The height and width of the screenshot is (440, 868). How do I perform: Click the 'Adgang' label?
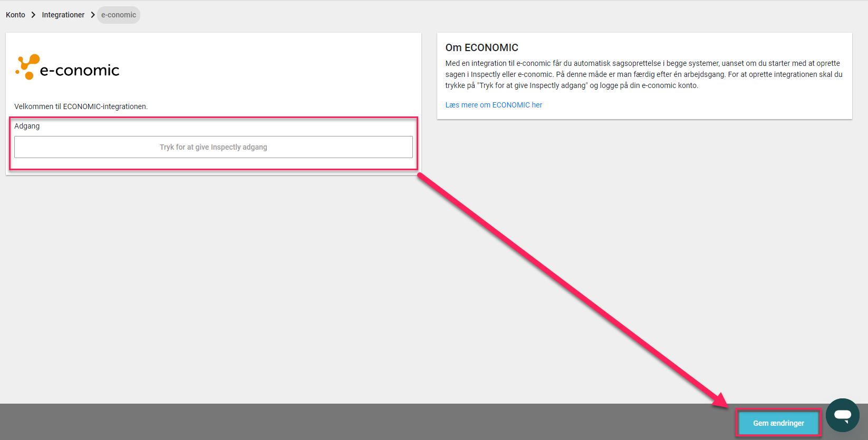[27, 126]
